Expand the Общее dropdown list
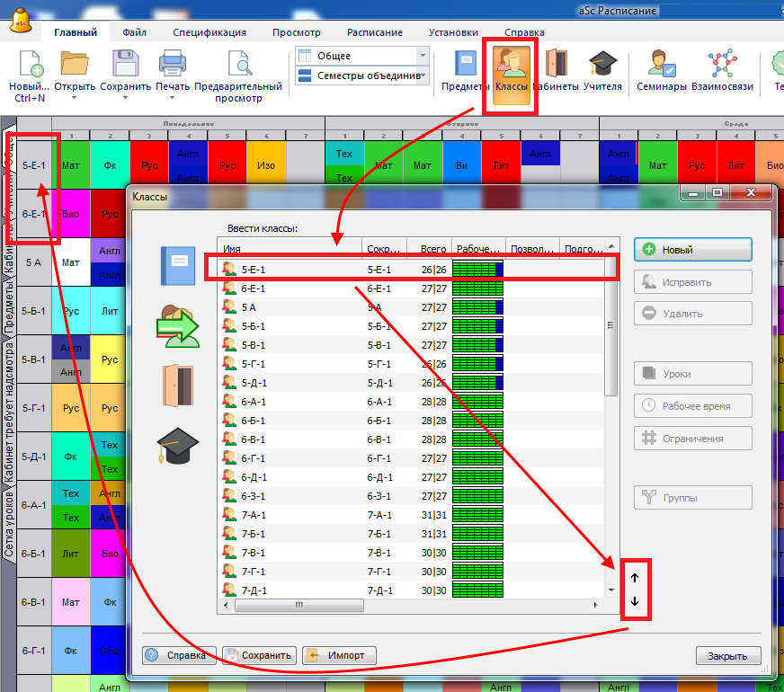This screenshot has width=784, height=692. click(x=422, y=56)
